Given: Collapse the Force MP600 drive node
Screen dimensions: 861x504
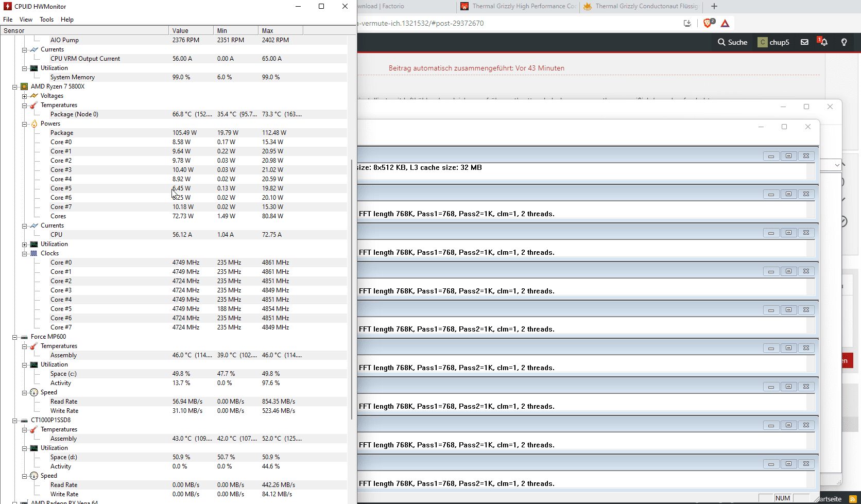Looking at the screenshot, I should pyautogui.click(x=15, y=337).
